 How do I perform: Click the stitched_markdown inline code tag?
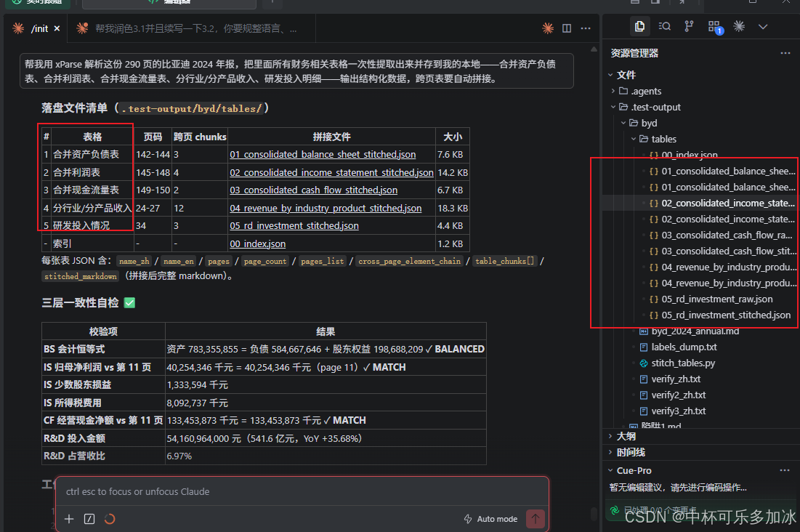(x=80, y=276)
